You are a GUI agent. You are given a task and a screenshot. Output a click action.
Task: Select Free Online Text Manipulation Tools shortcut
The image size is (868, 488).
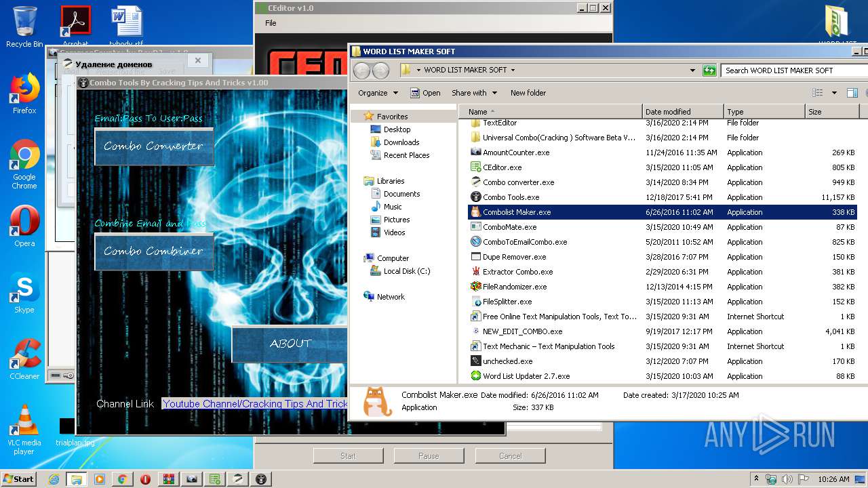point(553,317)
